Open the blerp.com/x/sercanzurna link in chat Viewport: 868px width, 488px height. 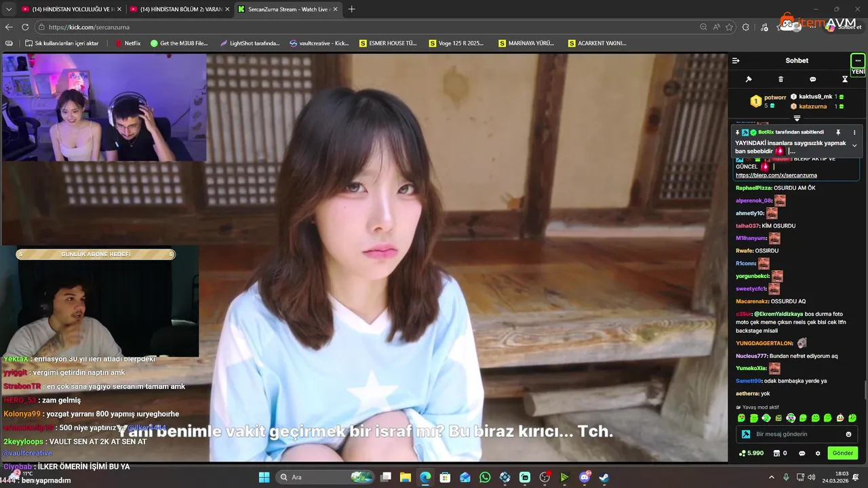pos(776,175)
